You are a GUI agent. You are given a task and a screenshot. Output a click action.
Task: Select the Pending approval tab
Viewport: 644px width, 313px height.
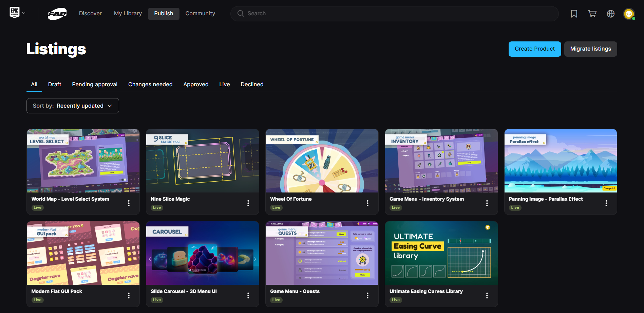pos(95,84)
